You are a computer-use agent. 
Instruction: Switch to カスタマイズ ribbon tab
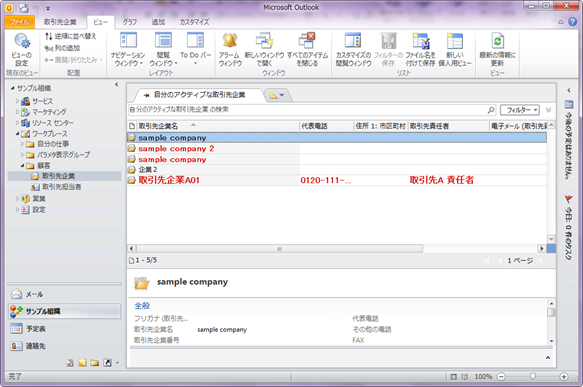coord(194,22)
